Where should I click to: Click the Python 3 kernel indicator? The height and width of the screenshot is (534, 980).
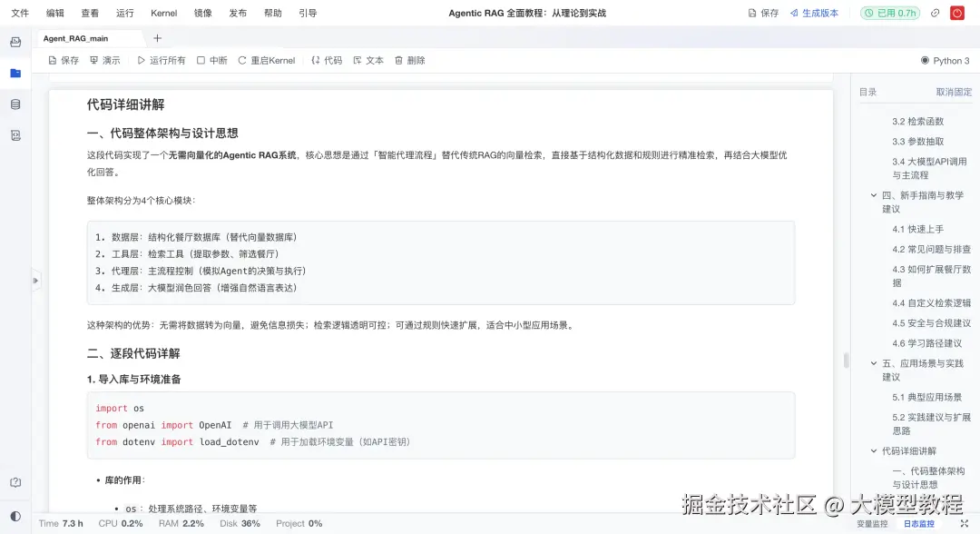click(945, 61)
